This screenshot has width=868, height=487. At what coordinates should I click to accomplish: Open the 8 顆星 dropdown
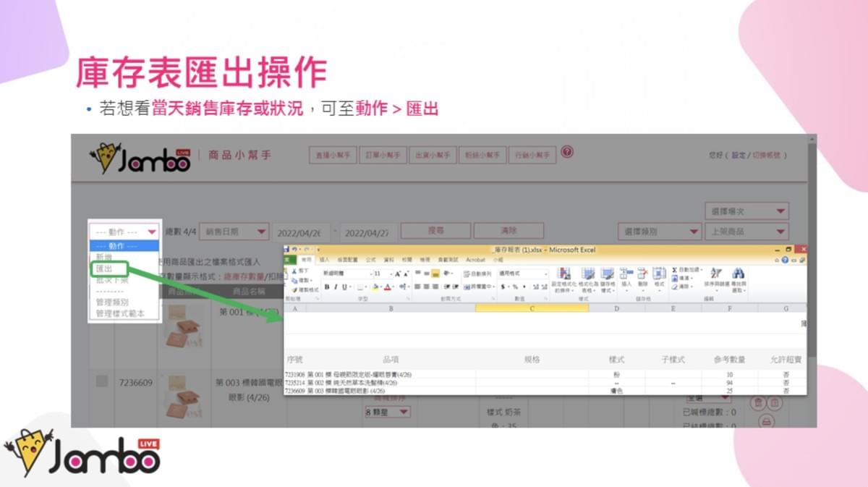(388, 412)
